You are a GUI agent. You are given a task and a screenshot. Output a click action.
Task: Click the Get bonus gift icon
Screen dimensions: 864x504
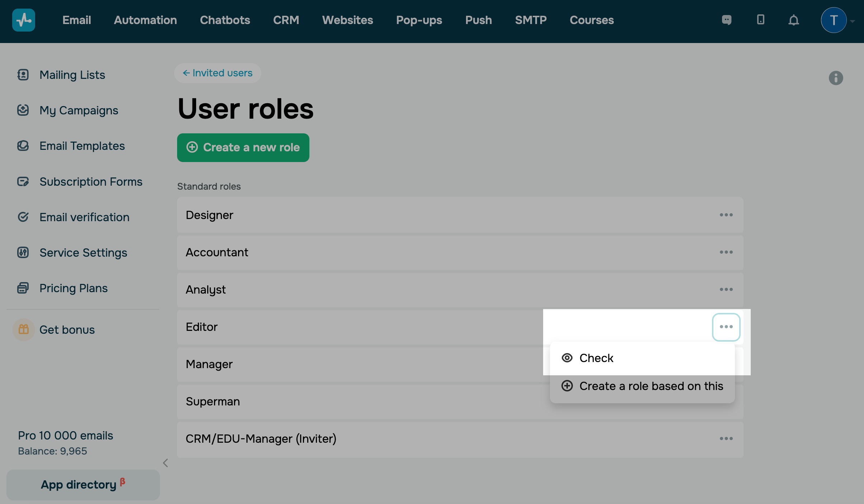click(24, 329)
